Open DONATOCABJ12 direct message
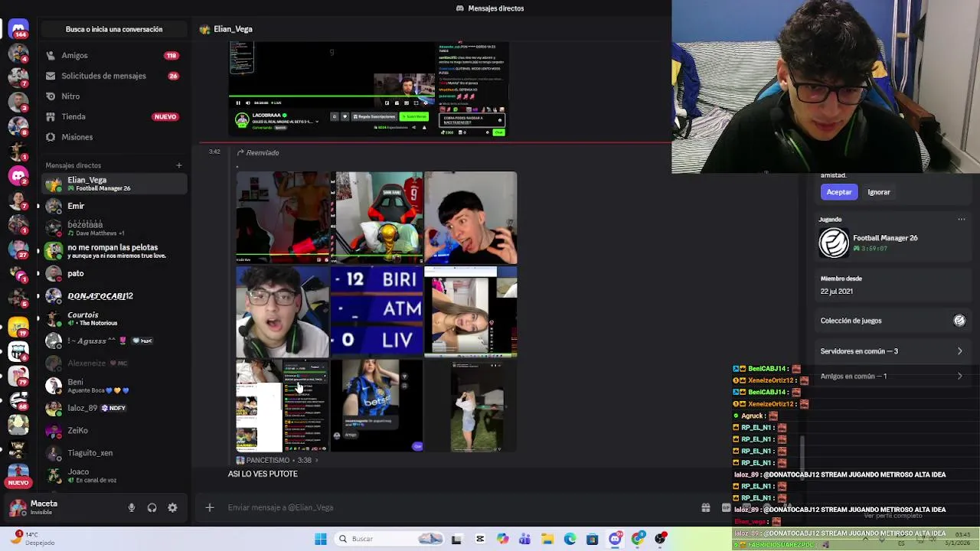This screenshot has width=980, height=551. point(113,295)
